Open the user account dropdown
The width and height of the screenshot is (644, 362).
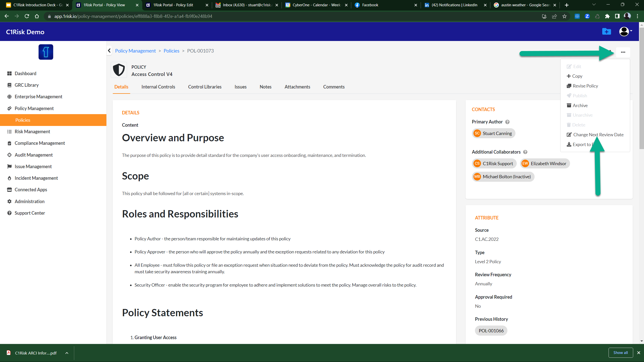[625, 32]
